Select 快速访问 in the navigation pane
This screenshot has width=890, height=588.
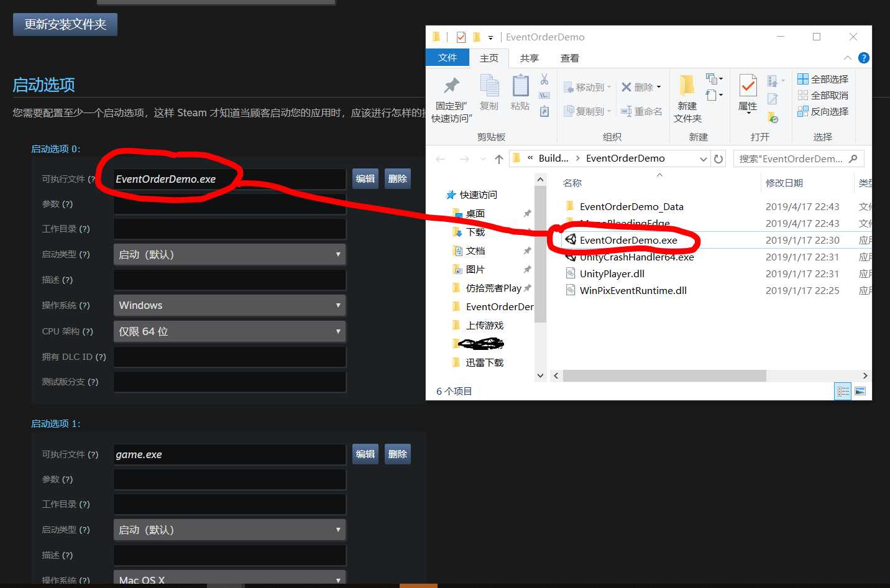(x=478, y=195)
